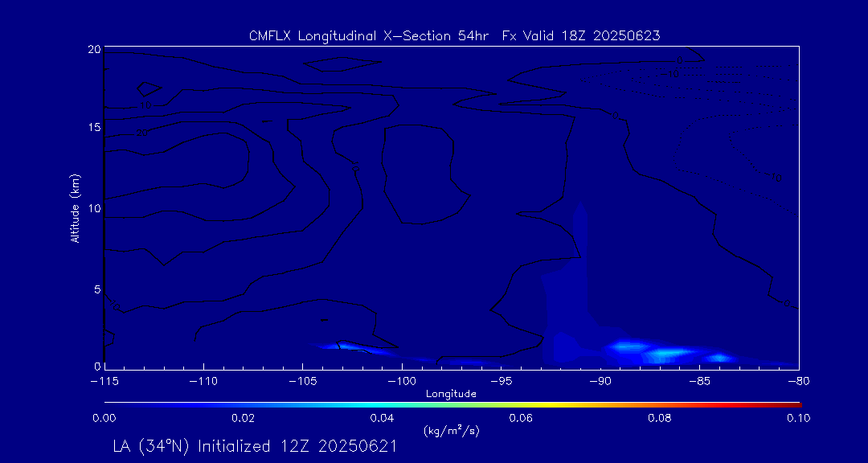Screen dimensions: 868x463
Task: Click the 15 altitude tick label
Action: pyautogui.click(x=93, y=127)
